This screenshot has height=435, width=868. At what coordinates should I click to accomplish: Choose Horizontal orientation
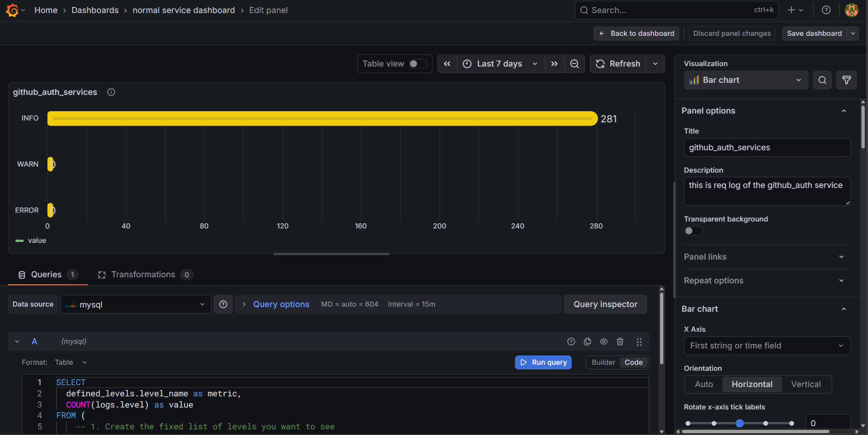[x=752, y=384]
